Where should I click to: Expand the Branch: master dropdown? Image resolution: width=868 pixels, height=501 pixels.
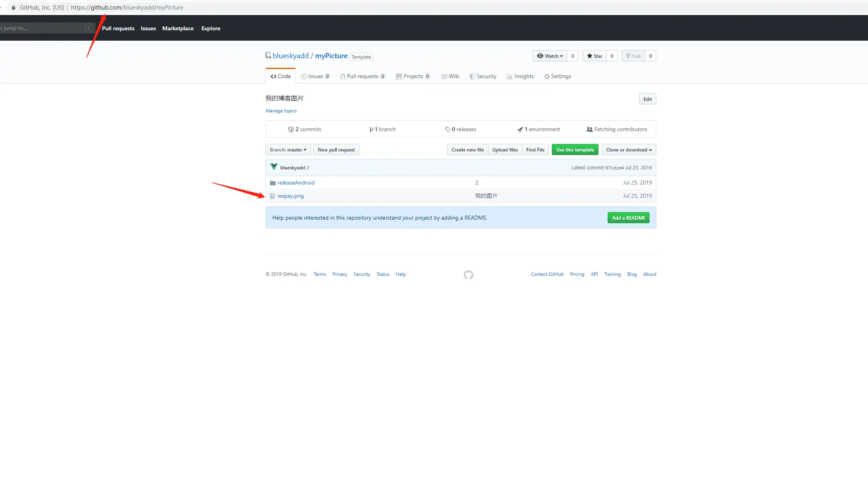[x=288, y=150]
